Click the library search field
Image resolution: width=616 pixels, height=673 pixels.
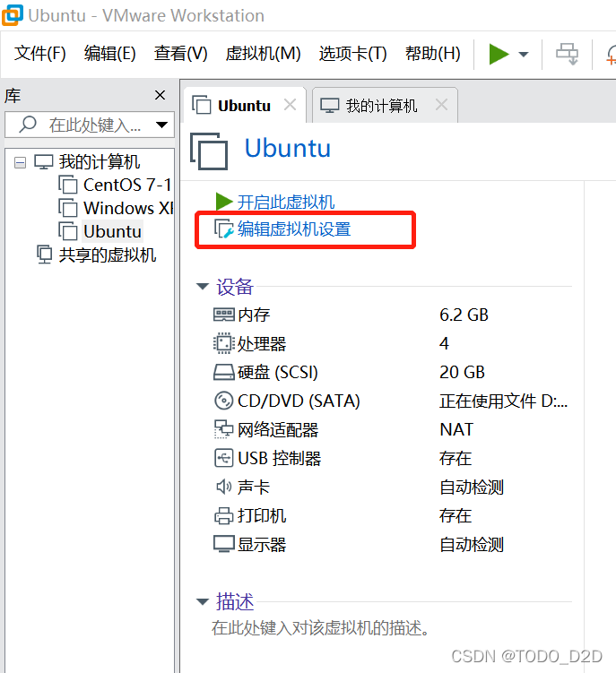pyautogui.click(x=90, y=125)
